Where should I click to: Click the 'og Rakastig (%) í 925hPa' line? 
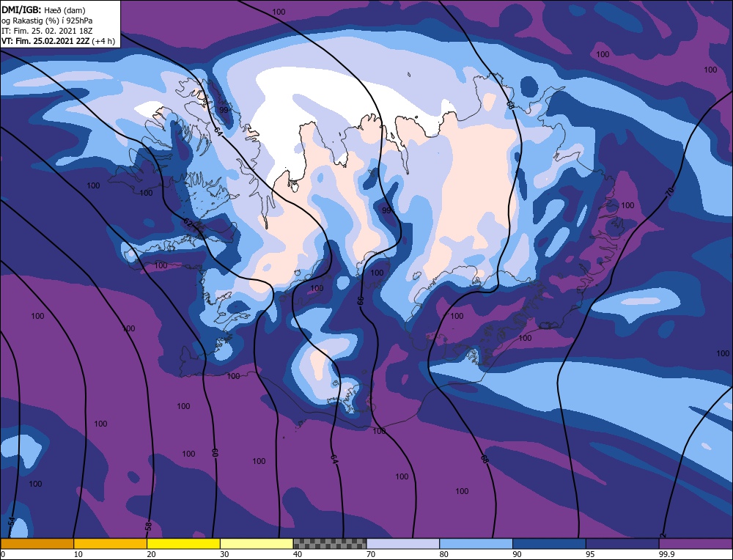point(47,20)
